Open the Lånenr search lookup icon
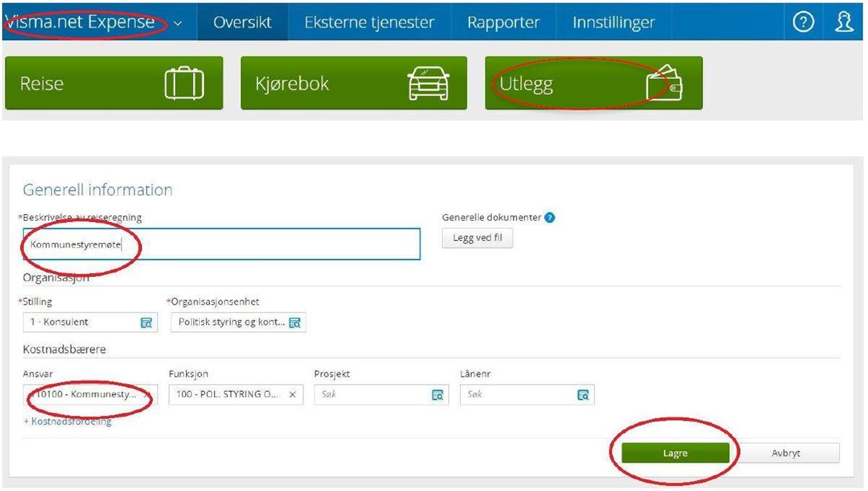Image resolution: width=868 pixels, height=491 pixels. pyautogui.click(x=582, y=395)
